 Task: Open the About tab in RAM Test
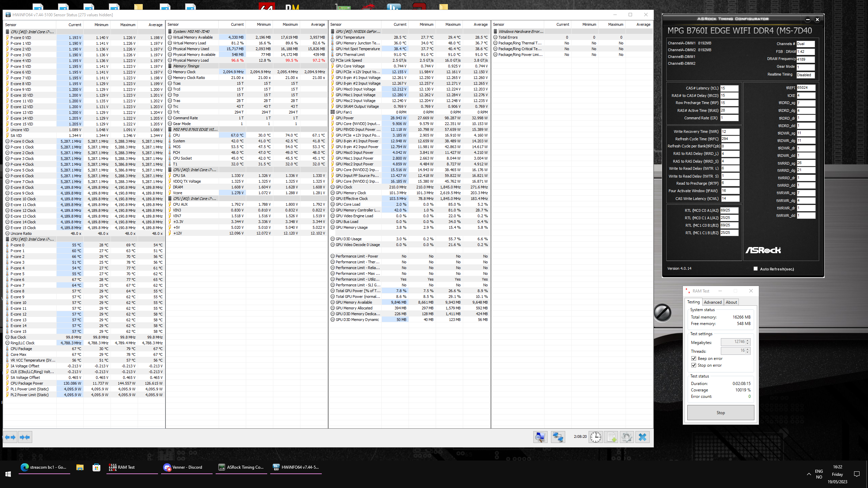tap(731, 302)
